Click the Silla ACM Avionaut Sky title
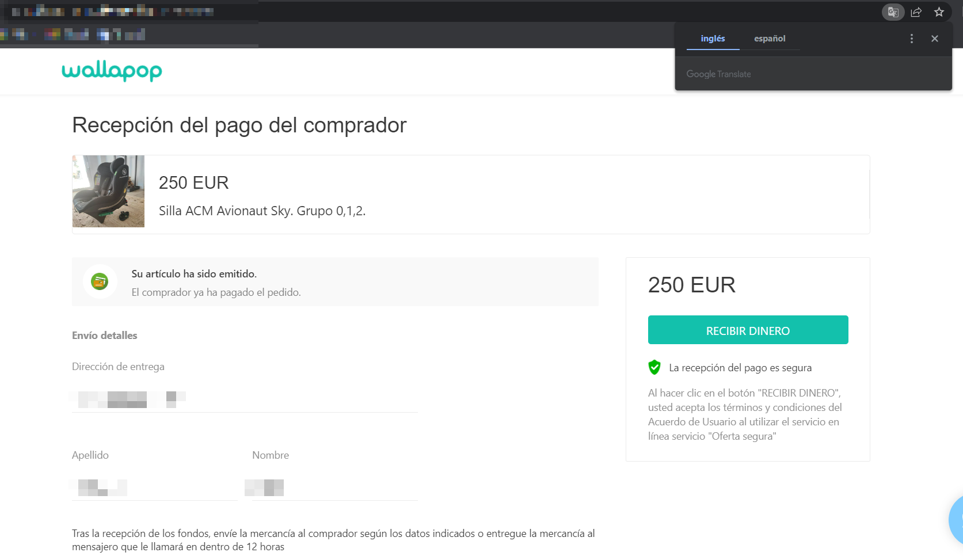 point(262,211)
